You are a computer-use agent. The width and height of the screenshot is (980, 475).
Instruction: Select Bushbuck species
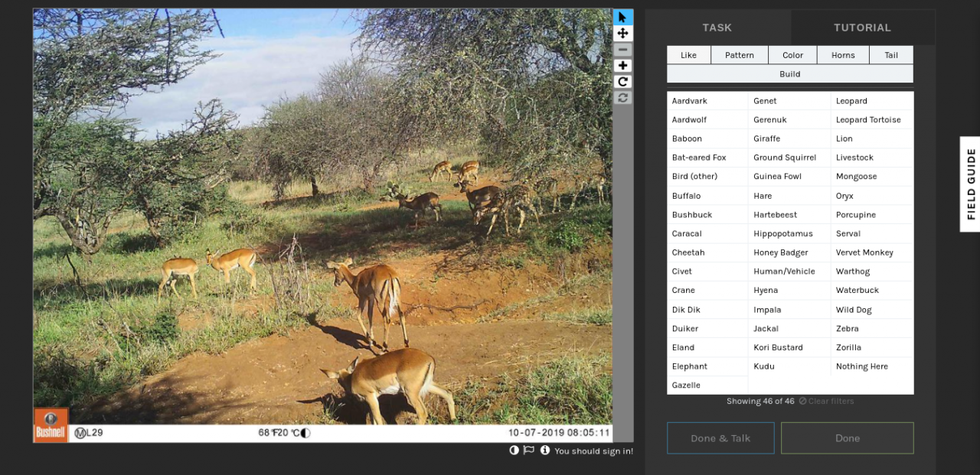(x=707, y=215)
